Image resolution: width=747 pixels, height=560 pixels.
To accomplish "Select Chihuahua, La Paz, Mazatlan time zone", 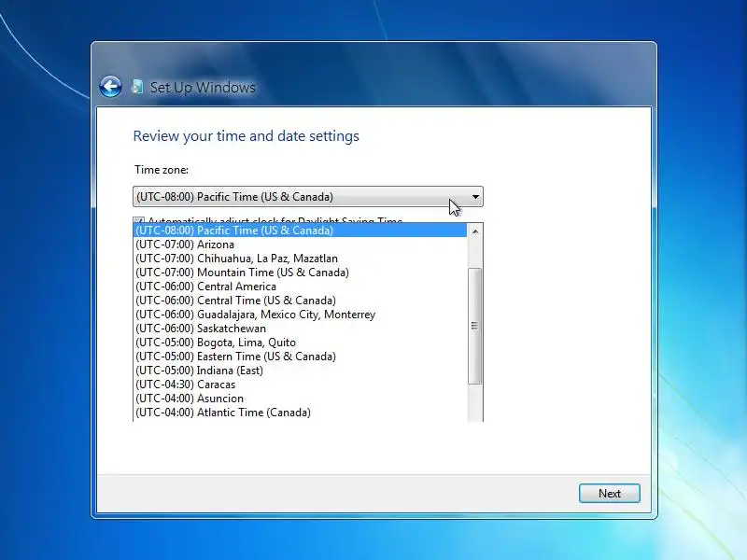I will pyautogui.click(x=300, y=259).
